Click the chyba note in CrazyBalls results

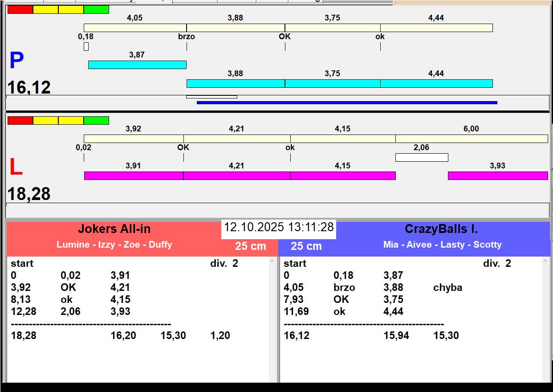point(447,288)
